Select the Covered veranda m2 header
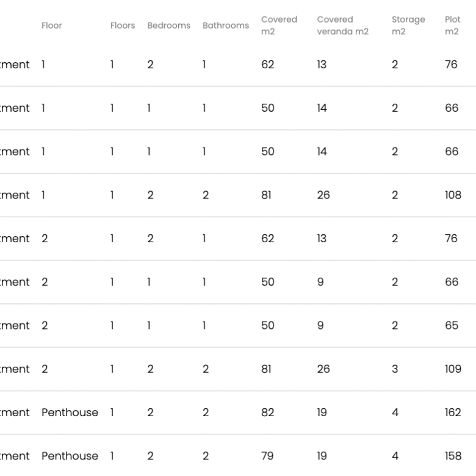The image size is (476, 476). [342, 26]
